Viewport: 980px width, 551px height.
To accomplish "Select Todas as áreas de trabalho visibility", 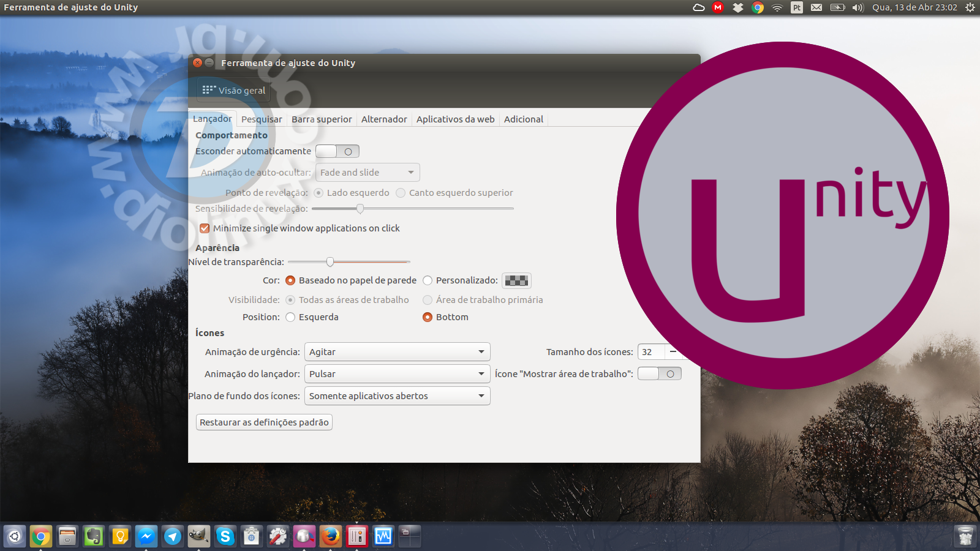I will point(290,300).
